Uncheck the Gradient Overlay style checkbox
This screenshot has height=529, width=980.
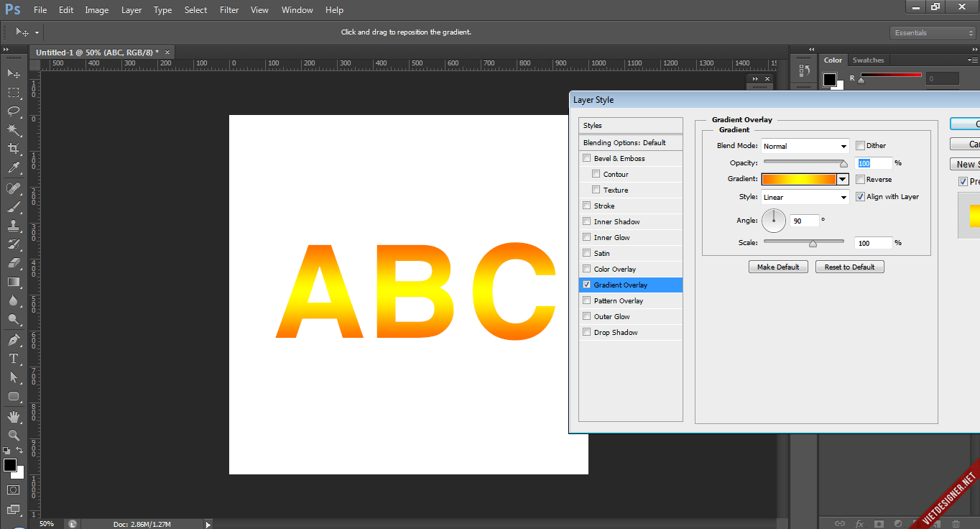pos(587,285)
